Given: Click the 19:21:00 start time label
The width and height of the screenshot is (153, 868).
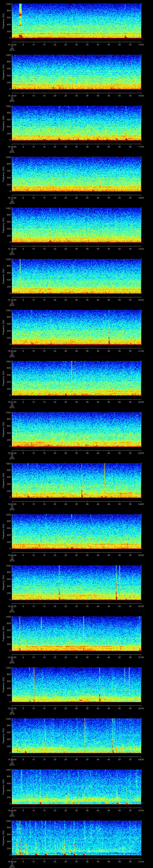Looking at the screenshot, I should point(12,402).
